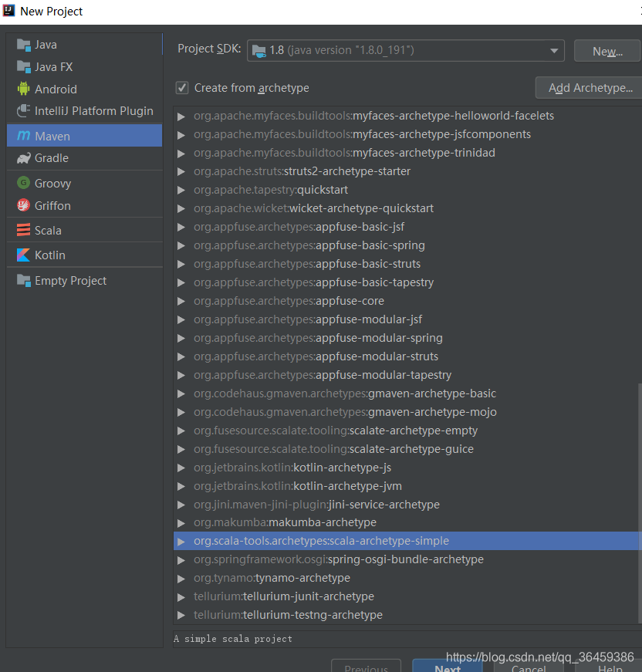
Task: Expand scala-archetype-simple arrow
Action: pos(181,542)
